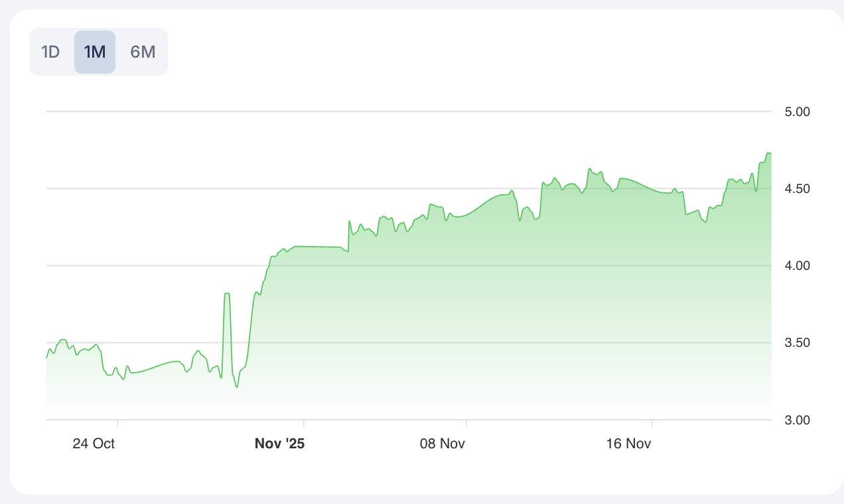844x504 pixels.
Task: Click the 16 Nov tick mark on the axis
Action: tap(653, 423)
